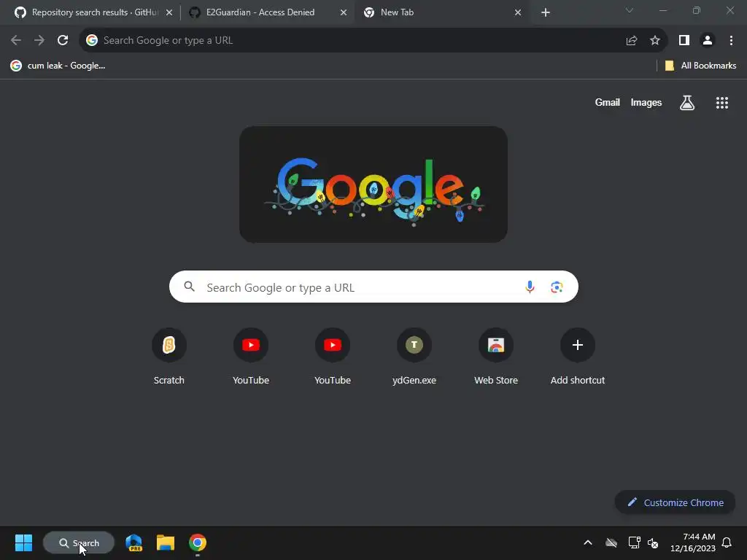Reload the current page
Image resolution: width=747 pixels, height=560 pixels.
63,41
